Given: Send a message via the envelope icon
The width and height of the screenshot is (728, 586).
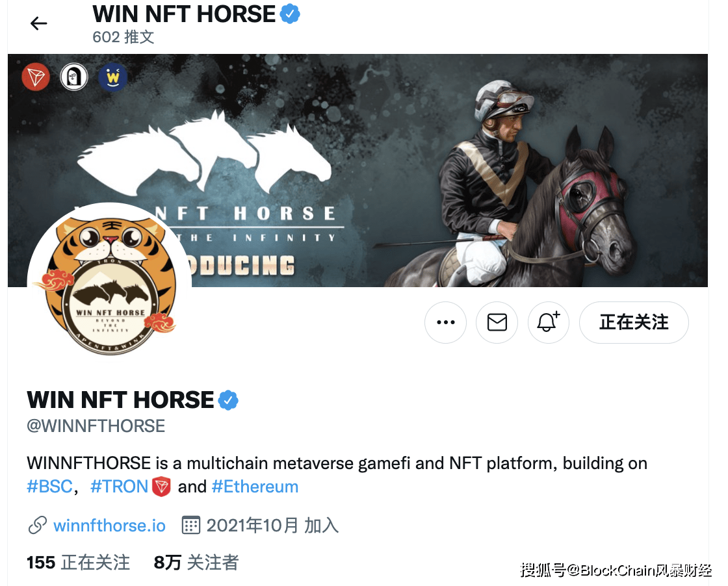Looking at the screenshot, I should click(497, 322).
